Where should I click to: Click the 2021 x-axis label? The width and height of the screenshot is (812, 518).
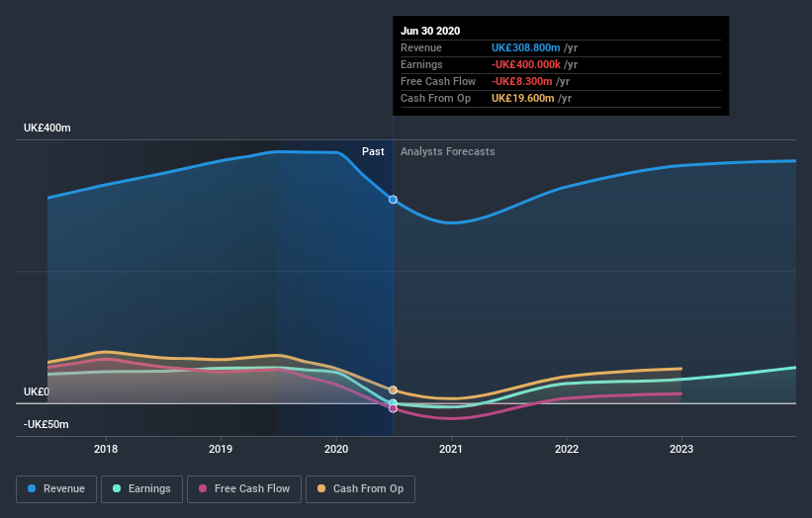tap(451, 449)
